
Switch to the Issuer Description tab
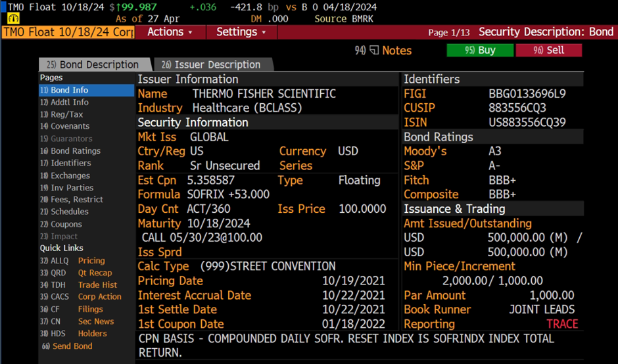[x=213, y=64]
